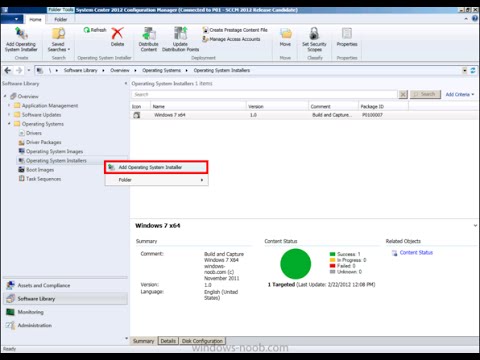Switch to Home ribbon tab
This screenshot has width=480, height=360.
[35, 19]
